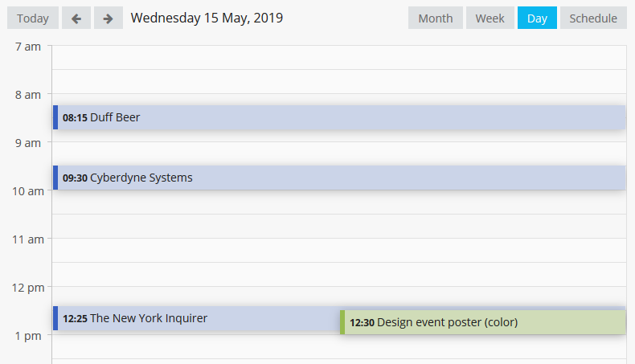The width and height of the screenshot is (635, 364).
Task: Click the empty 7 am time slot
Action: point(338,58)
